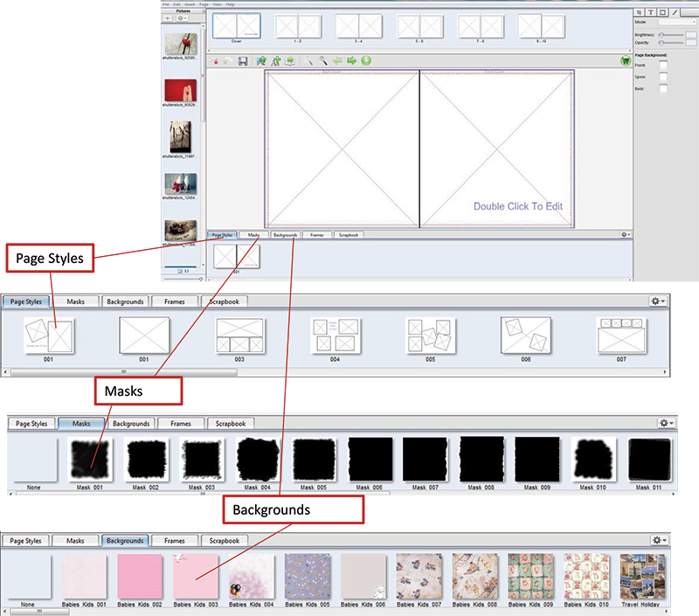Select the rectangle shape tool in the right panel
This screenshot has height=616, width=699.
661,12
